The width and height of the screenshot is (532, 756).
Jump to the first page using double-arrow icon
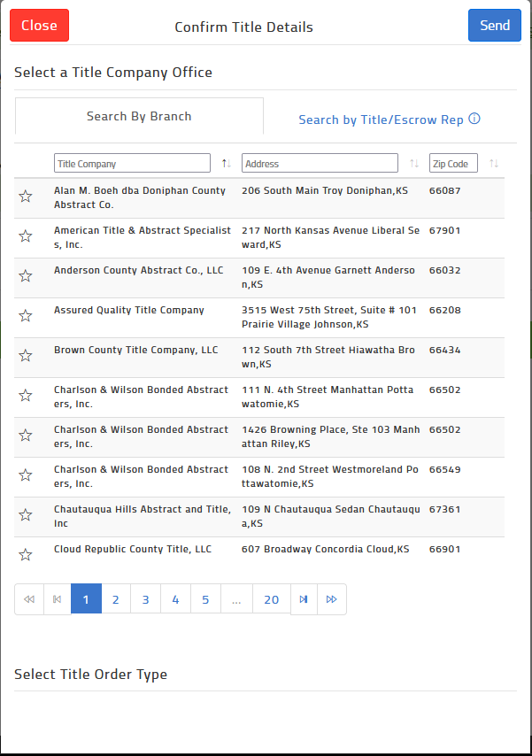(28, 599)
